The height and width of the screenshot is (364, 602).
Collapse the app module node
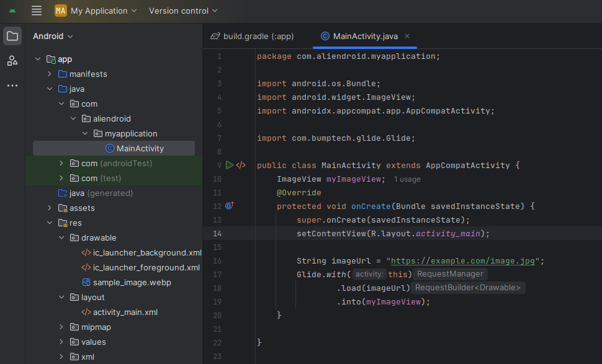tap(38, 59)
